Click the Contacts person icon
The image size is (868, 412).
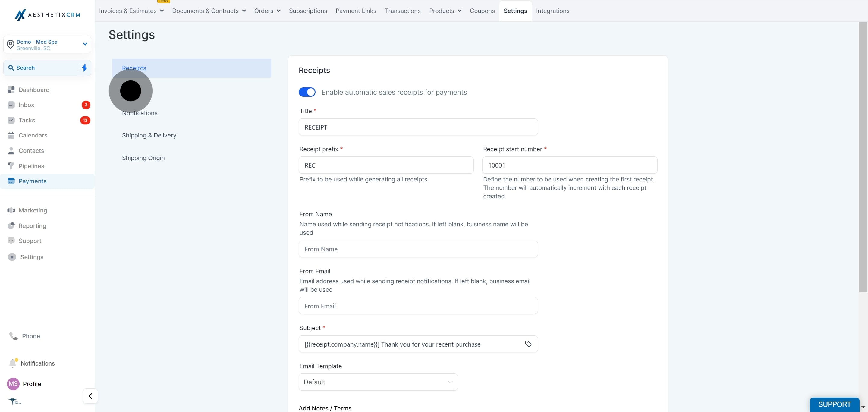pos(11,151)
